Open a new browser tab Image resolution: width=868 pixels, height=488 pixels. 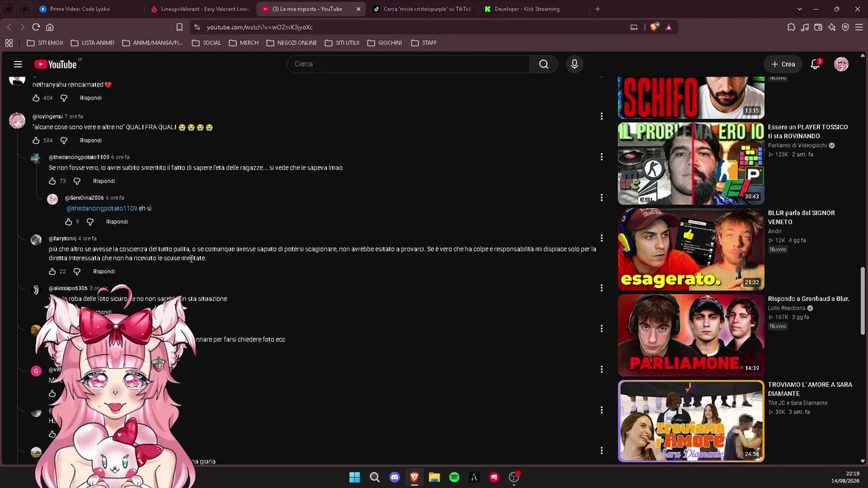[597, 9]
